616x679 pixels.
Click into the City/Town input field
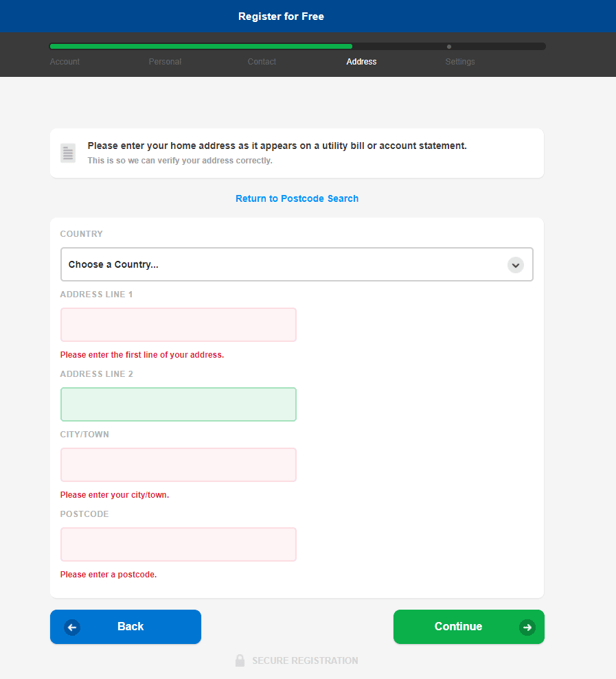(179, 465)
